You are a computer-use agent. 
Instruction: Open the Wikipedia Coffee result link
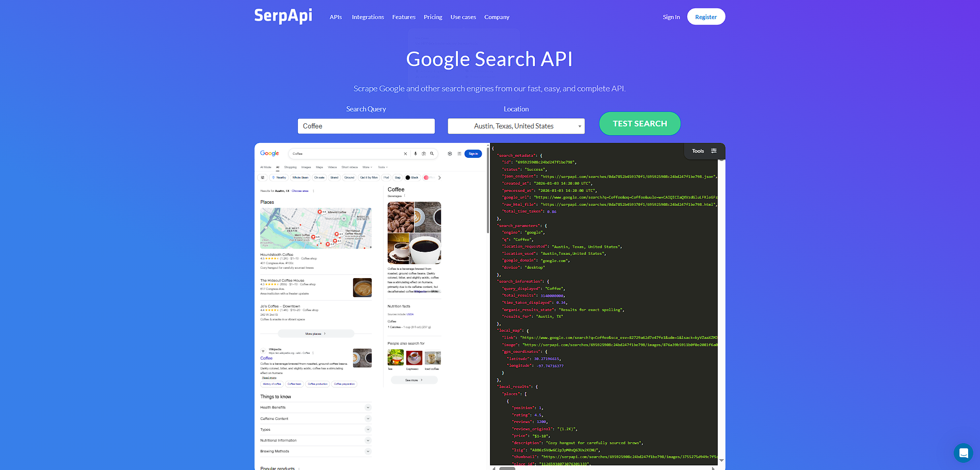coord(266,358)
